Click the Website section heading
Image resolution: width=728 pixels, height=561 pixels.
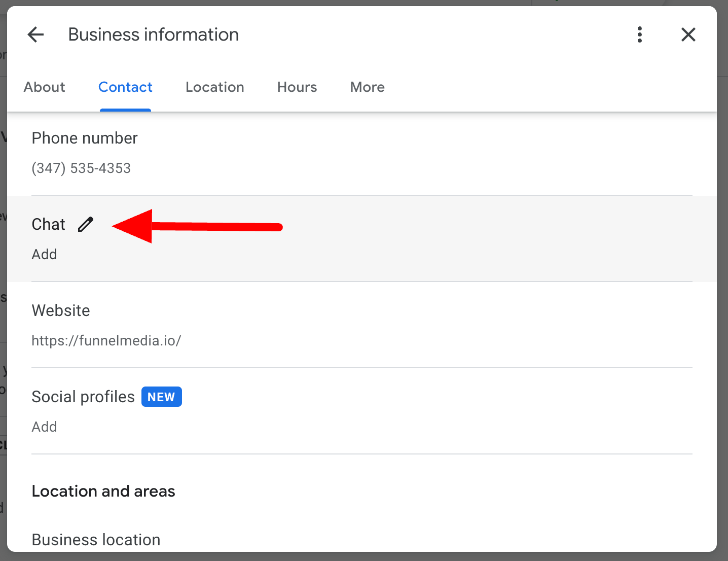click(x=61, y=310)
